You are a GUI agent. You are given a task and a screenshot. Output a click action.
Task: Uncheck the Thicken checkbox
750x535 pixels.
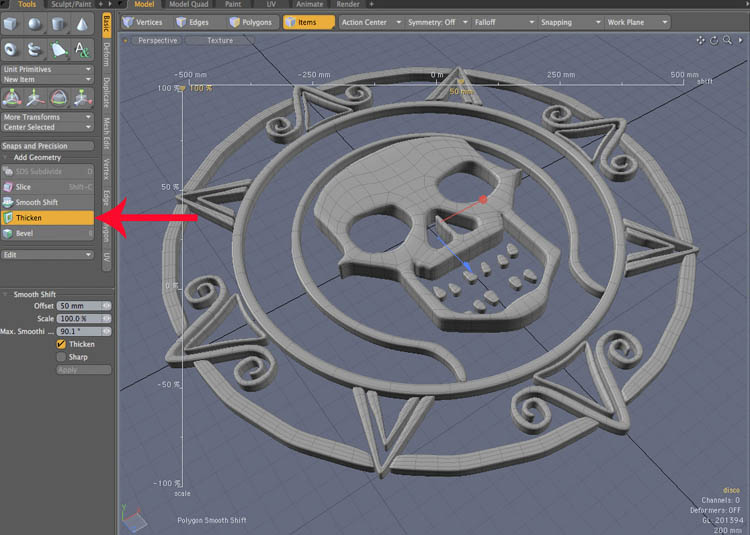tap(61, 344)
